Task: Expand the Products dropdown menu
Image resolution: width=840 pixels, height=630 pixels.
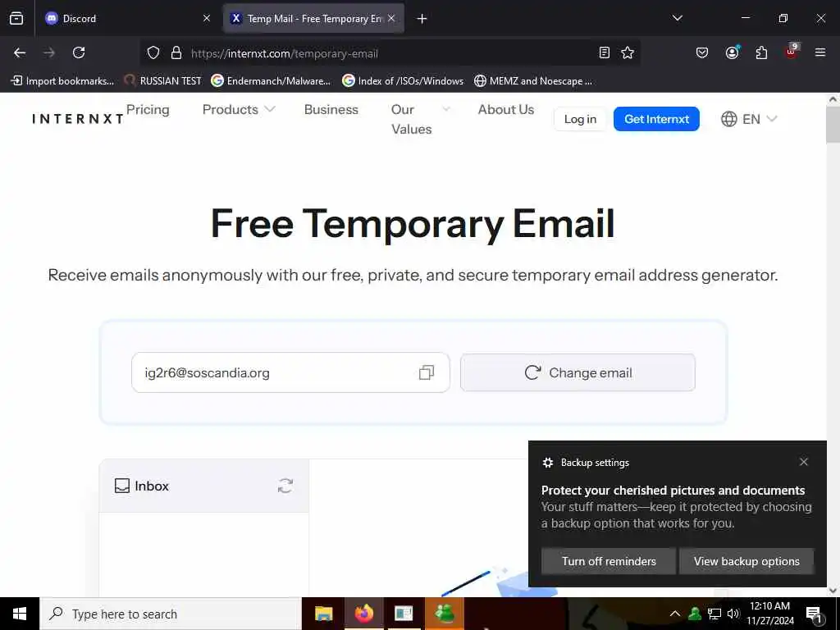Action: 239,109
